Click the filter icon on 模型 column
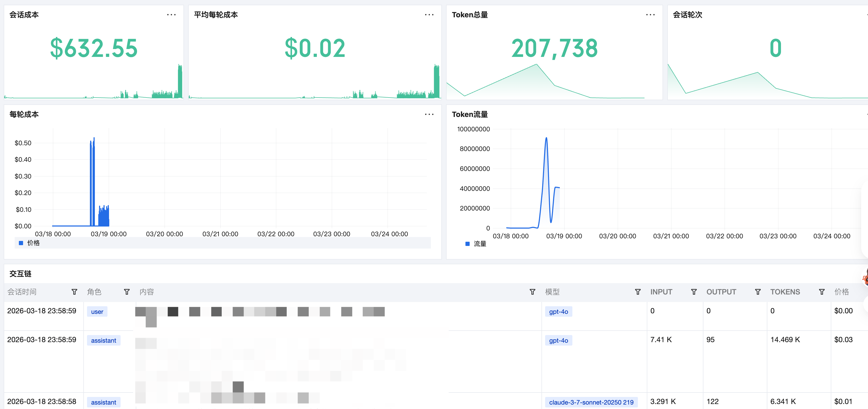Image resolution: width=868 pixels, height=409 pixels. tap(638, 292)
